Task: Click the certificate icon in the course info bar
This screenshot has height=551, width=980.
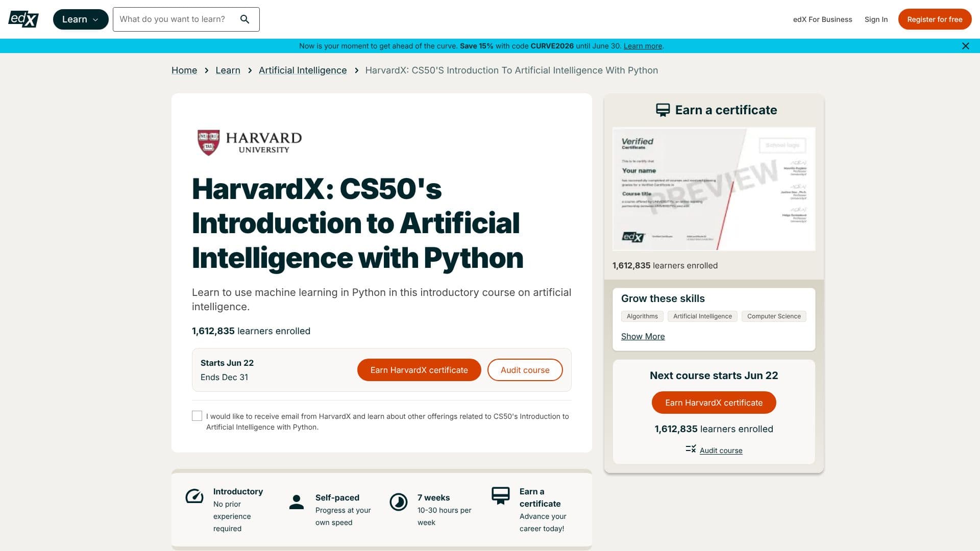Action: 501,495
